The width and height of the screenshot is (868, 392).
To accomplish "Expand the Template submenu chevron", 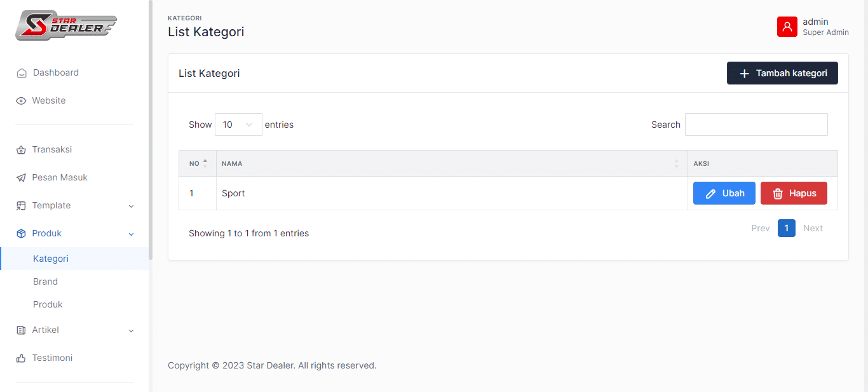I will click(132, 206).
